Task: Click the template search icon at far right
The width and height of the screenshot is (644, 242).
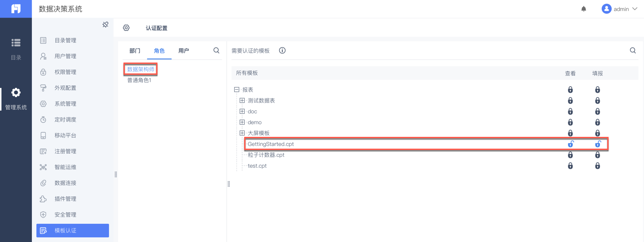Action: (x=633, y=50)
